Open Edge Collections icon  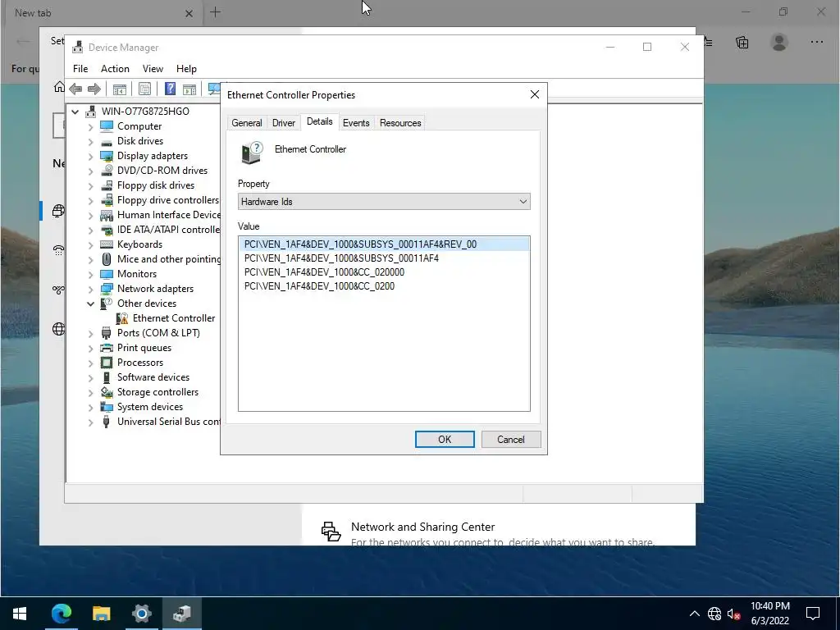742,43
